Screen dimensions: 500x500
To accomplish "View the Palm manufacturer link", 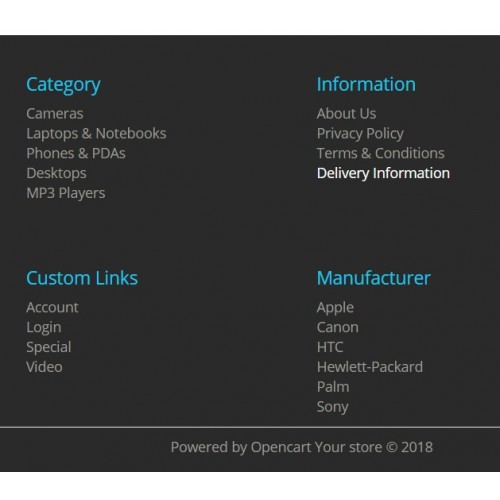I will point(333,387).
